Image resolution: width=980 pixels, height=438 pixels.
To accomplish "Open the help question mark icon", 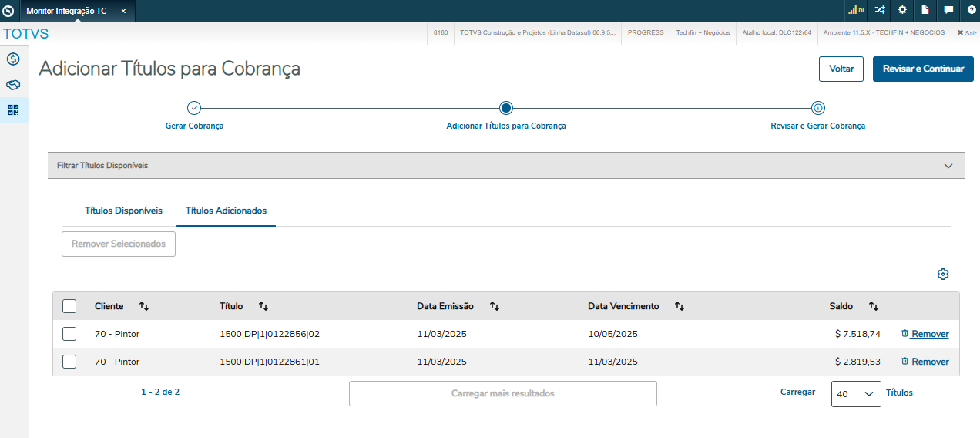I will [x=972, y=11].
